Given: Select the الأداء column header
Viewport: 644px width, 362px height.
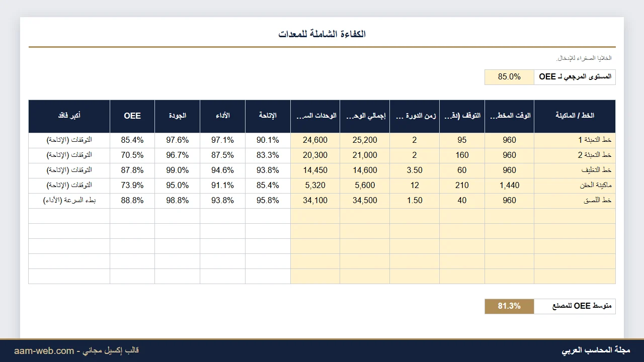Looking at the screenshot, I should coord(223,116).
